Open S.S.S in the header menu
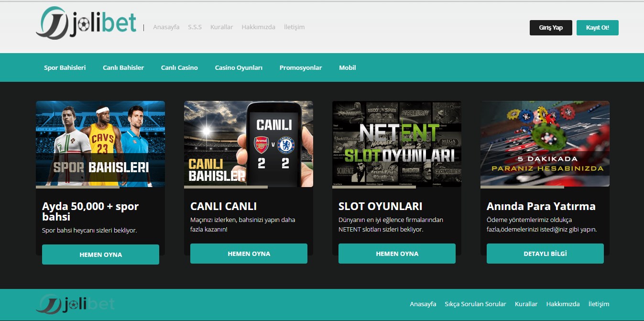 click(195, 27)
